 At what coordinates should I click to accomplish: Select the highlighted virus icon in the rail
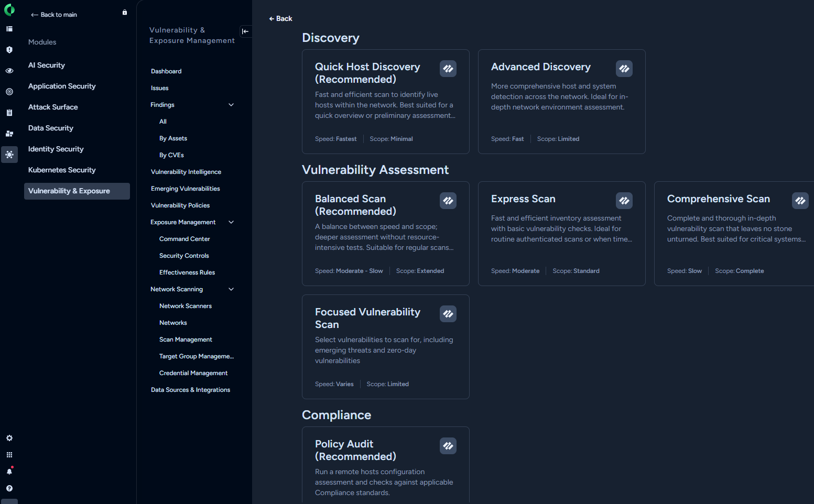coord(9,155)
